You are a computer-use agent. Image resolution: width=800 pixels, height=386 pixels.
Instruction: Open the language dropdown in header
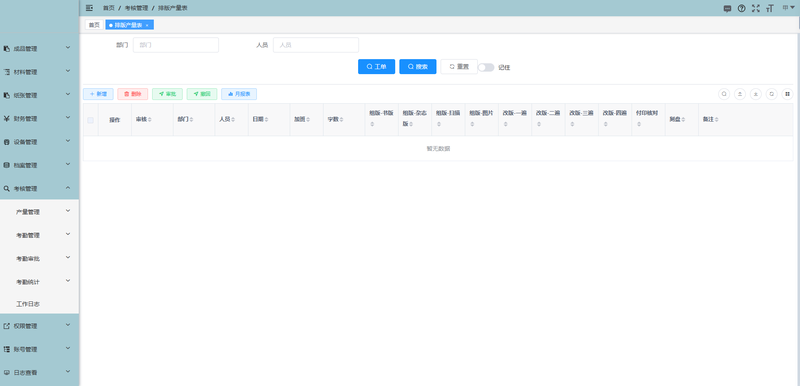pyautogui.click(x=788, y=8)
